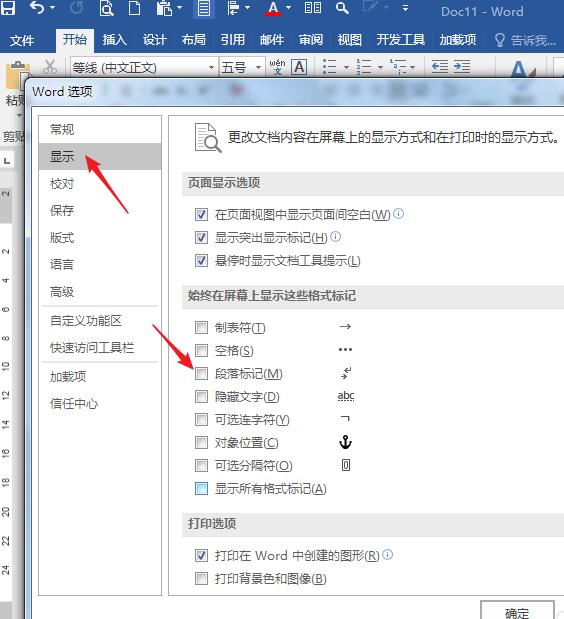
Task: Switch to the 插入 ribbon tab
Action: click(x=114, y=40)
